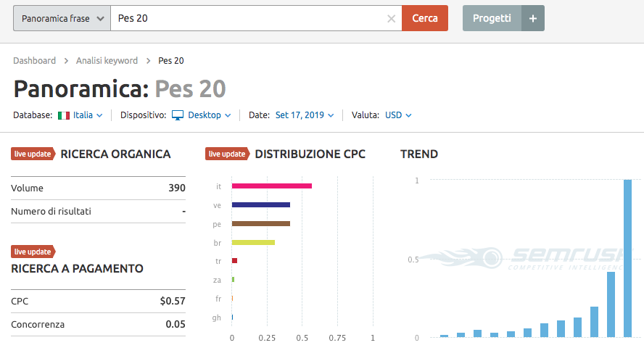The height and width of the screenshot is (361, 644).
Task: Click the 'fr' country label
Action: pyautogui.click(x=218, y=299)
